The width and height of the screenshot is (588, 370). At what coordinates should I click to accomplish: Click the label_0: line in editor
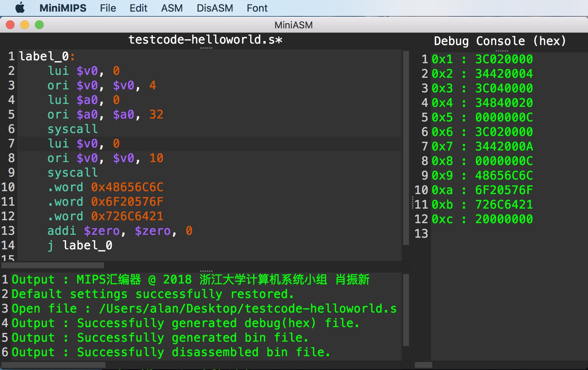point(47,56)
